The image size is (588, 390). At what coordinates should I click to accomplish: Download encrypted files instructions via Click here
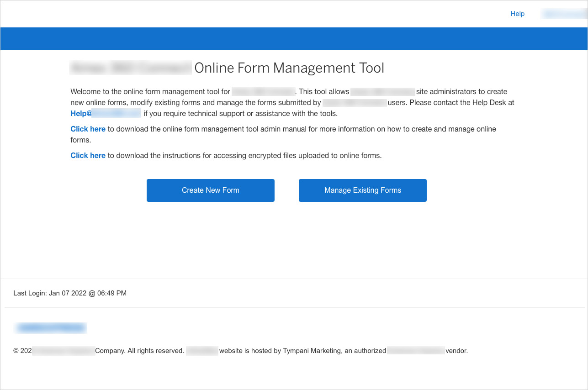pos(88,156)
